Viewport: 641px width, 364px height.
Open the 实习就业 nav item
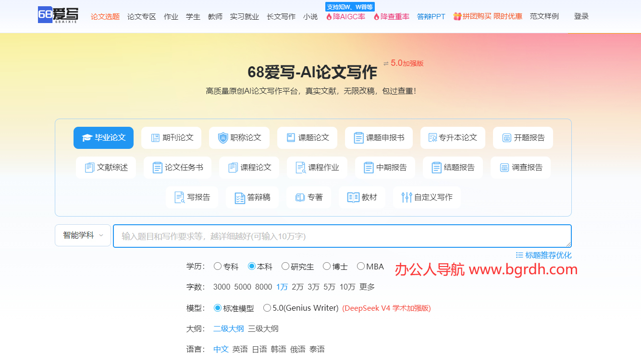tap(245, 16)
